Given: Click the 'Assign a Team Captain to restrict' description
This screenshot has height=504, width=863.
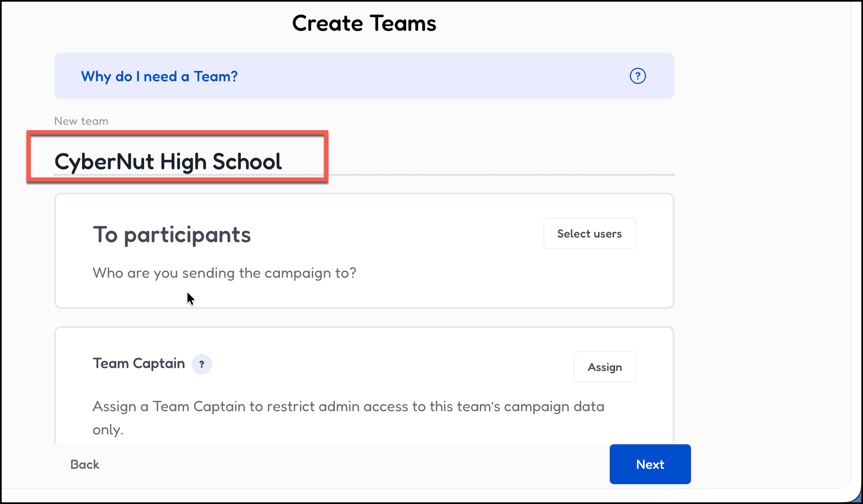Looking at the screenshot, I should (348, 407).
